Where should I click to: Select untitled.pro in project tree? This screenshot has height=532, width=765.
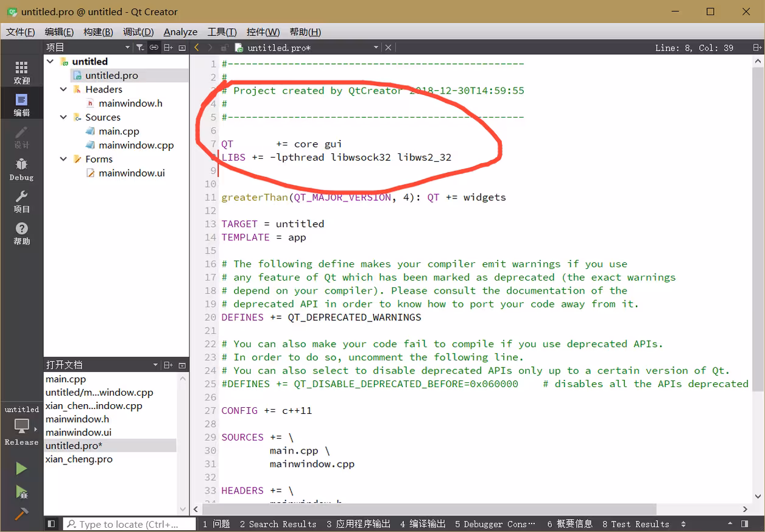click(111, 75)
